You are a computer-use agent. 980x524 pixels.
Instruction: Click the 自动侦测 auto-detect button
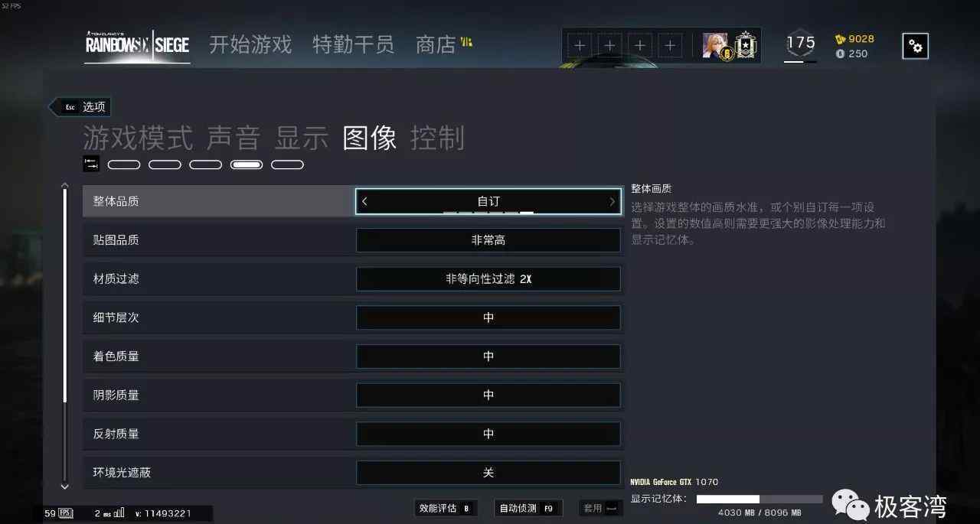528,508
